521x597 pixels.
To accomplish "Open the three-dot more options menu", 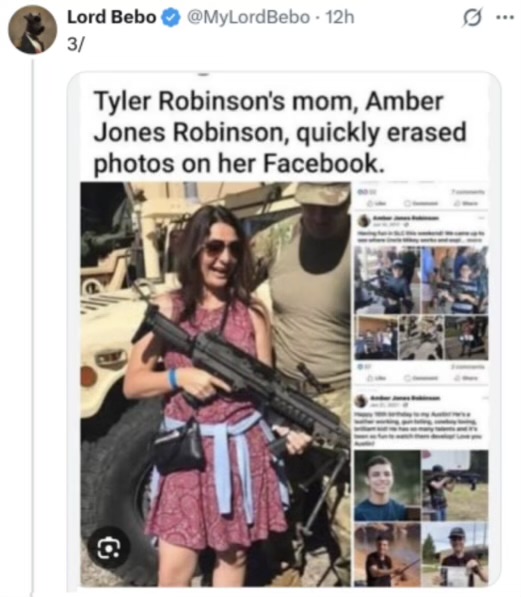I will (x=505, y=17).
